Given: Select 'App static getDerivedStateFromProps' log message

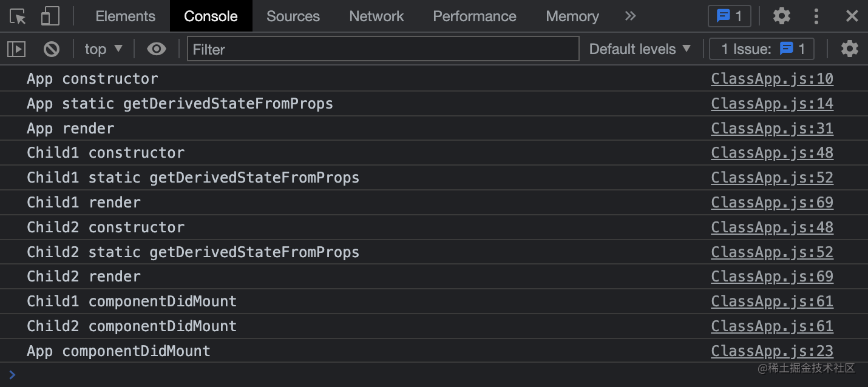Looking at the screenshot, I should click(180, 104).
